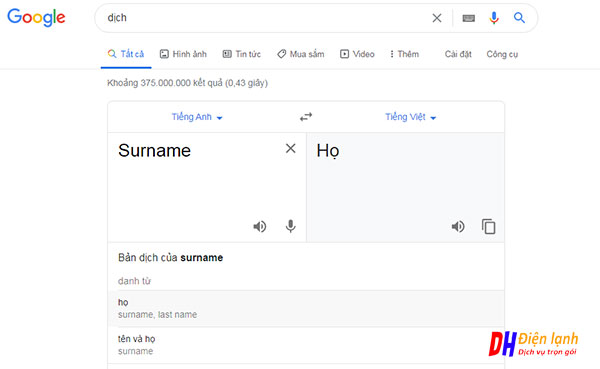Copy the translated text Họ
The width and height of the screenshot is (600, 369).
[x=488, y=226]
